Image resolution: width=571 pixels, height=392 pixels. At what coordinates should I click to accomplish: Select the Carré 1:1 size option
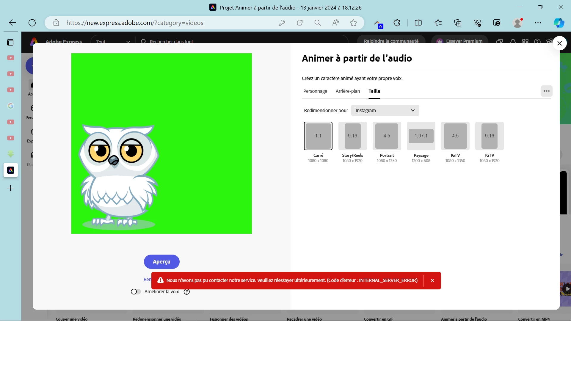click(x=318, y=136)
